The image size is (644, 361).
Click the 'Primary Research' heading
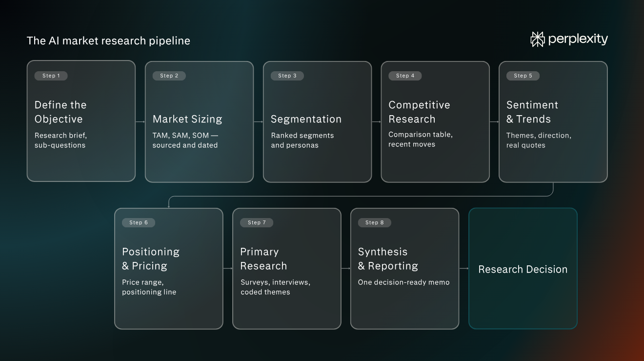263,259
